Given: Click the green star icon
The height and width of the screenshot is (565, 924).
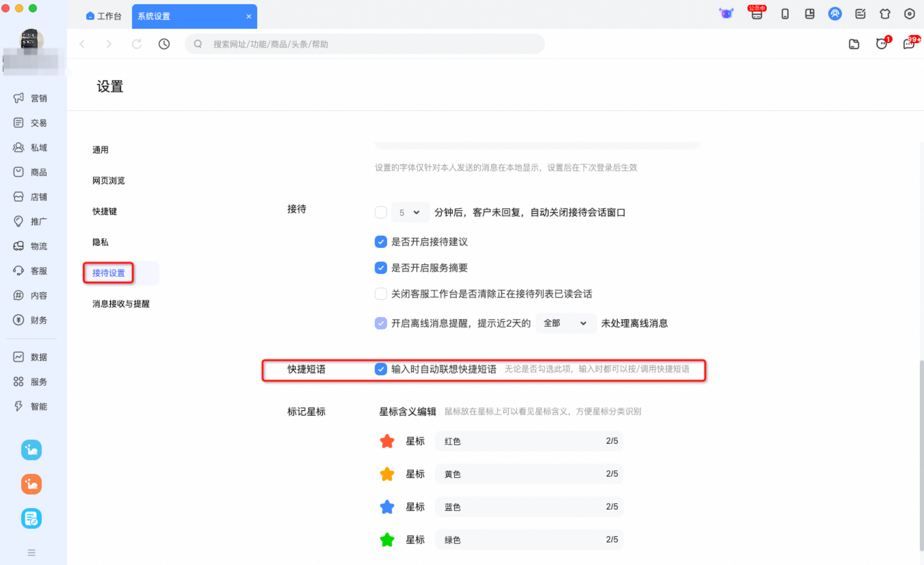Looking at the screenshot, I should pos(387,539).
